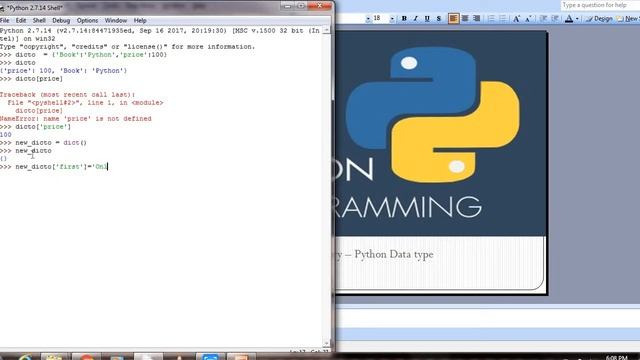Screen dimensions: 640x360
Task: Select Align Right in PowerPoint toolbar
Action: tap(476, 18)
